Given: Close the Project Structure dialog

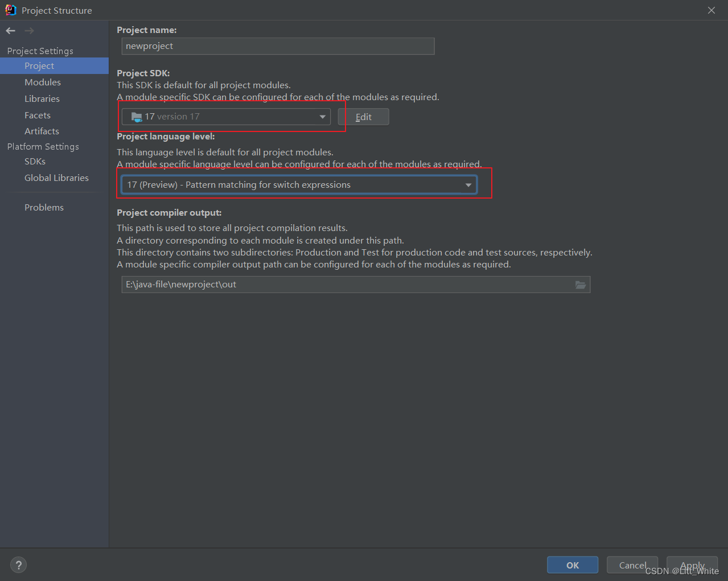Looking at the screenshot, I should click(x=711, y=10).
